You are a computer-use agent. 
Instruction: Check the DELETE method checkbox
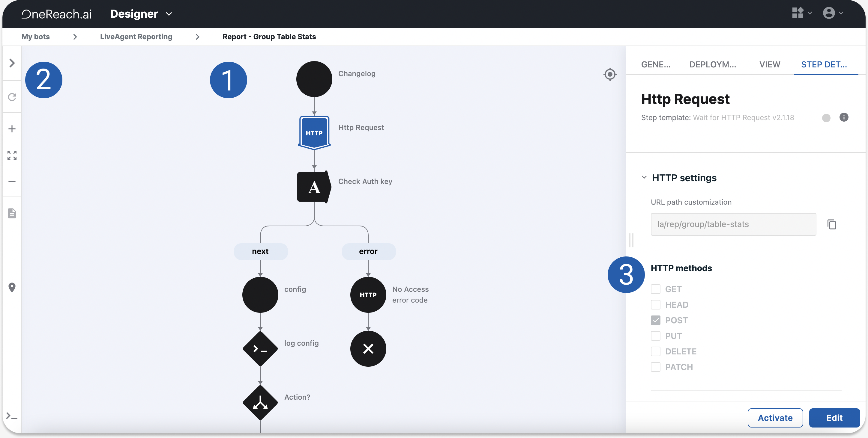click(655, 351)
